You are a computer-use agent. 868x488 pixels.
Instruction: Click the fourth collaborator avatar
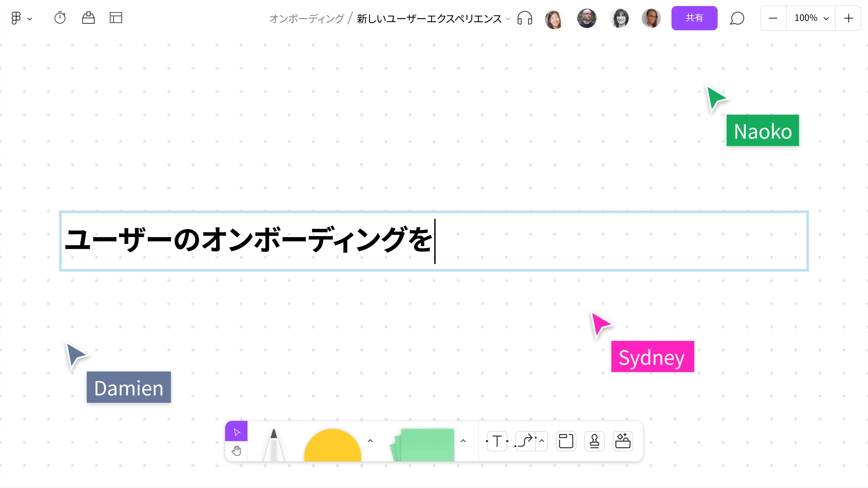(651, 18)
